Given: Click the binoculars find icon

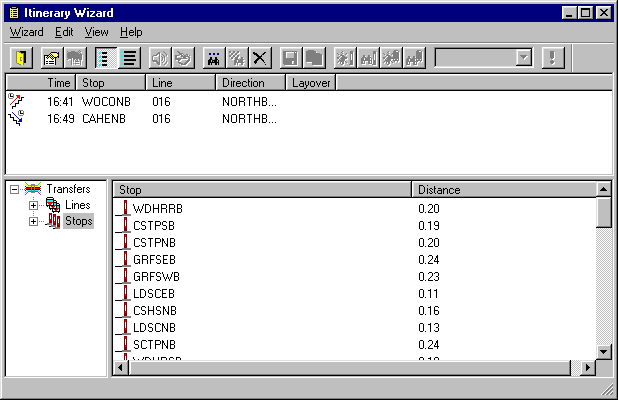Looking at the screenshot, I should pyautogui.click(x=214, y=58).
